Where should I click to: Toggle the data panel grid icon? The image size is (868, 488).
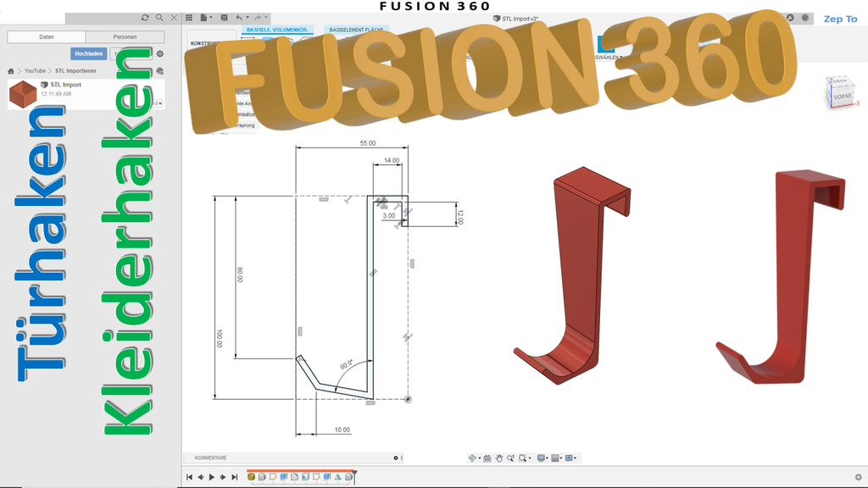(x=189, y=18)
